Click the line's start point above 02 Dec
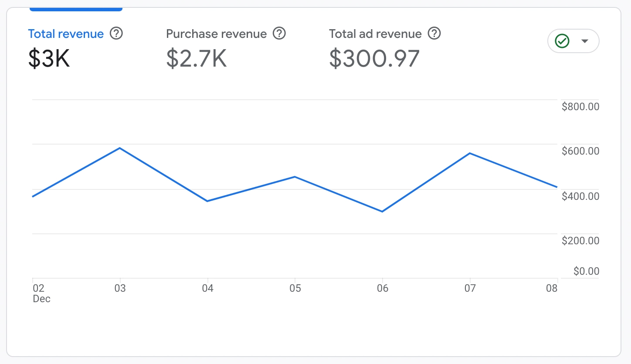The width and height of the screenshot is (631, 364). tap(33, 197)
